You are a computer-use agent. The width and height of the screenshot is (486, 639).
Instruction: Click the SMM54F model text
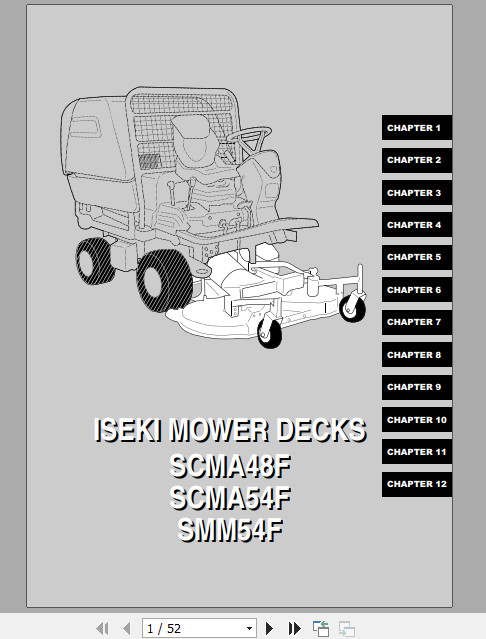pyautogui.click(x=230, y=530)
